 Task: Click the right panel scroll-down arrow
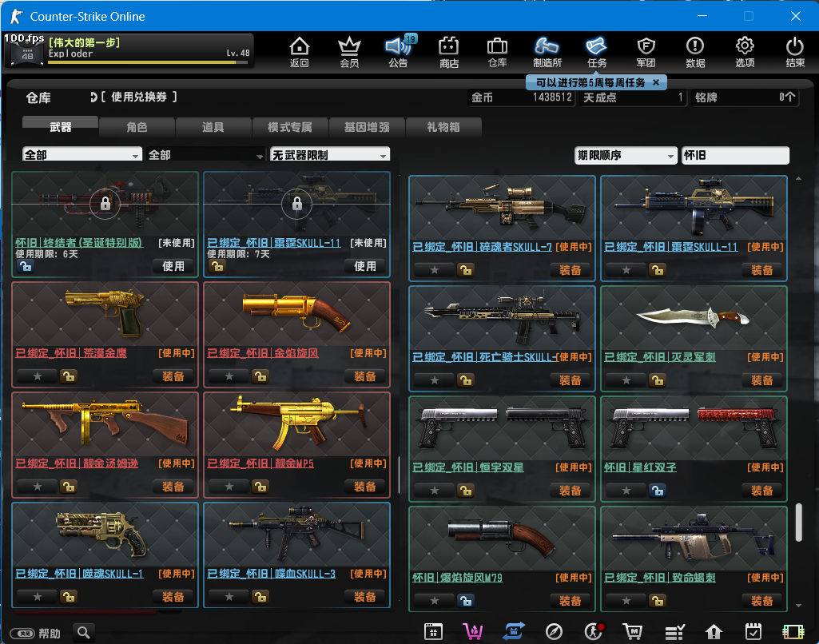[x=798, y=606]
